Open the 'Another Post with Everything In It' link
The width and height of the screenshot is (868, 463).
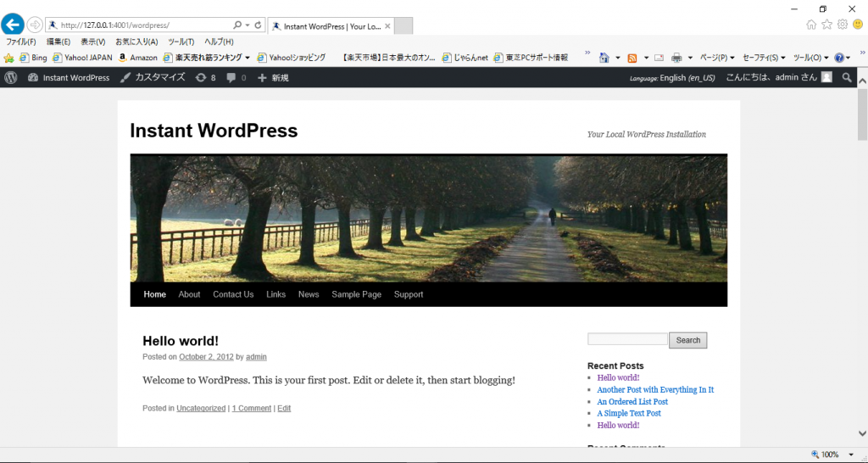655,390
